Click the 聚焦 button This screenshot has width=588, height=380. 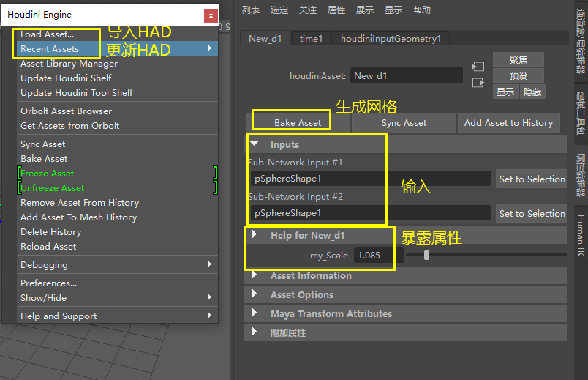519,60
